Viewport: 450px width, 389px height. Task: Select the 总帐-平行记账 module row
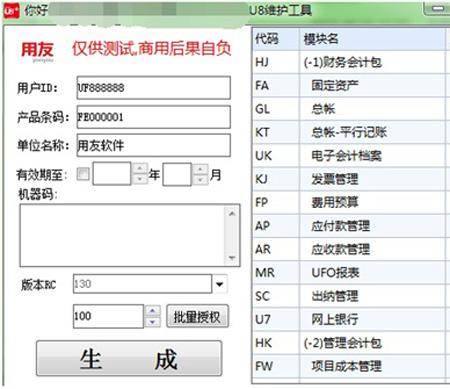point(349,132)
